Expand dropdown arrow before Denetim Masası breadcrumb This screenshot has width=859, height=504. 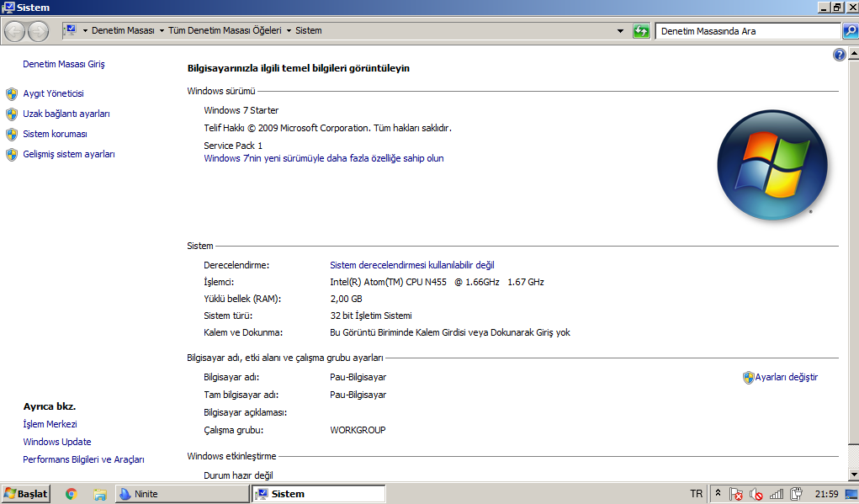tap(85, 30)
